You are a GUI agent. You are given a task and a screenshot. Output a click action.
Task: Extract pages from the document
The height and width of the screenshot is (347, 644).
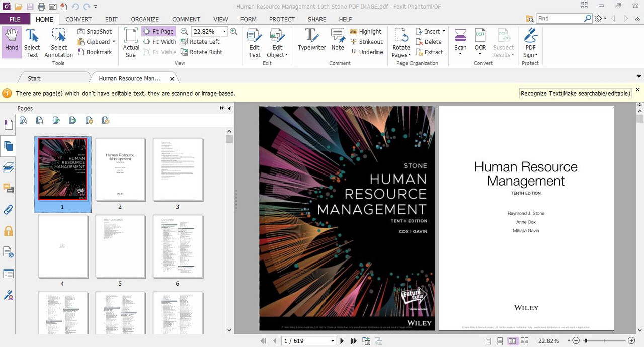pos(429,52)
